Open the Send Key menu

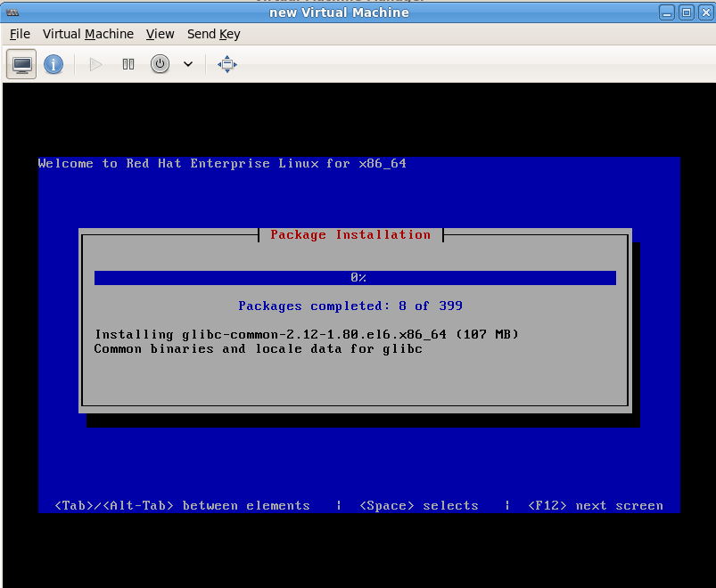pos(213,34)
